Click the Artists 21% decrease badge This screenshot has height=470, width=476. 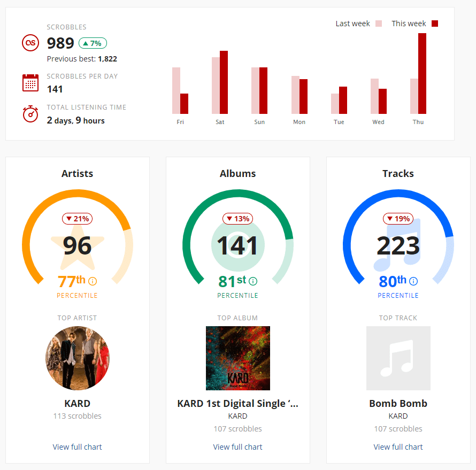coord(78,219)
